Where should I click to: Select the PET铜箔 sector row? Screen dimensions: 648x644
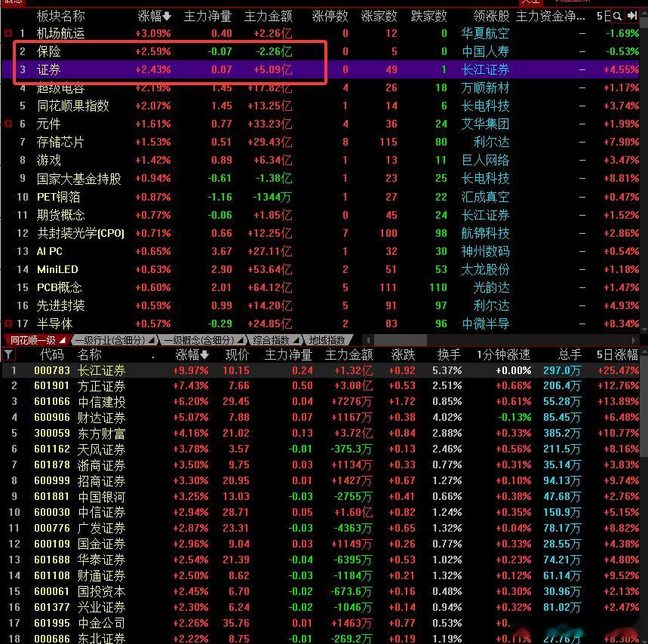319,197
